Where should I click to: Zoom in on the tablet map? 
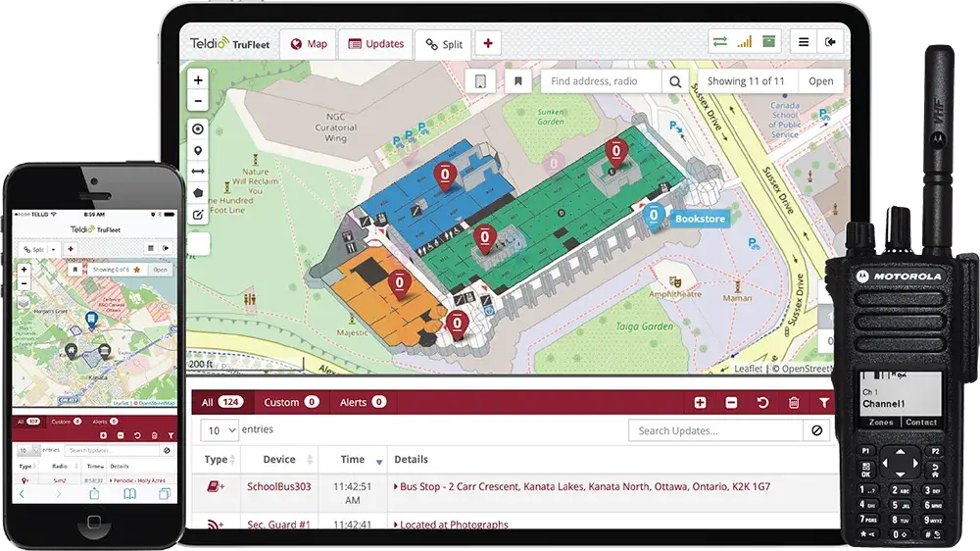[x=198, y=80]
